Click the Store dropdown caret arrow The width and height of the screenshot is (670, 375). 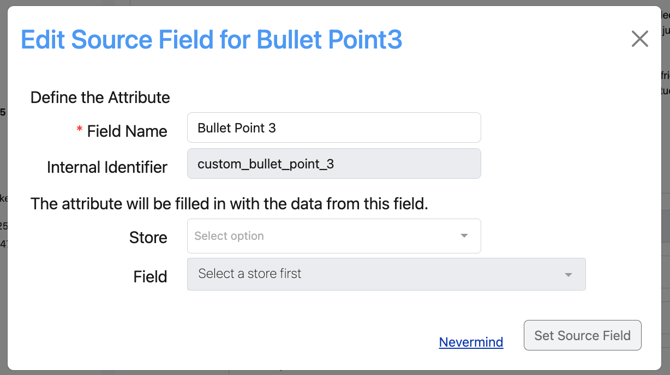464,236
